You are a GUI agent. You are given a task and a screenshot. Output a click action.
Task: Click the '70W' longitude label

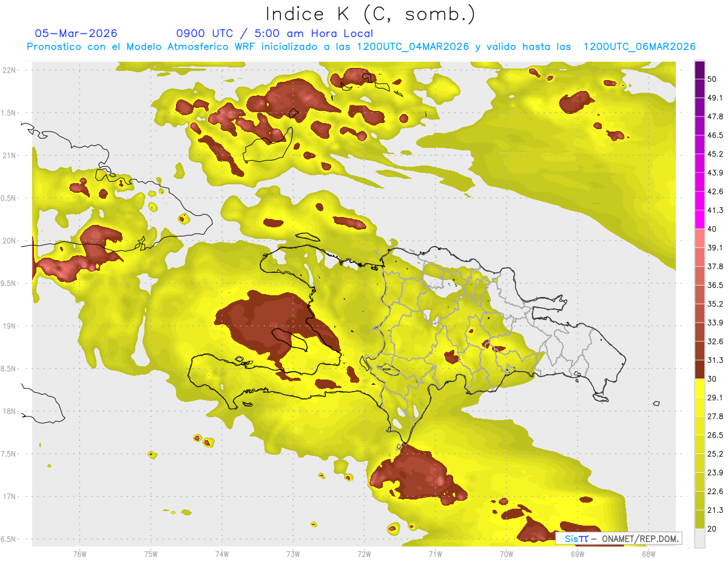click(x=507, y=554)
